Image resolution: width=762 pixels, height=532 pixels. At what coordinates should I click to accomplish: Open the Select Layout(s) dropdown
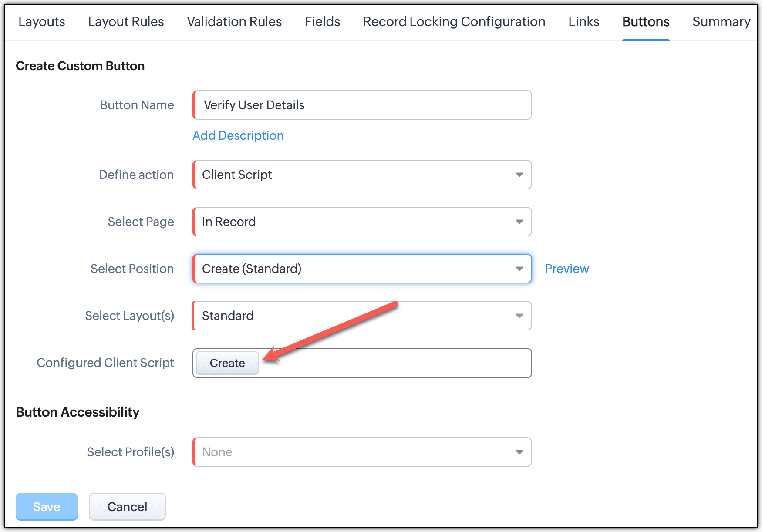click(362, 316)
